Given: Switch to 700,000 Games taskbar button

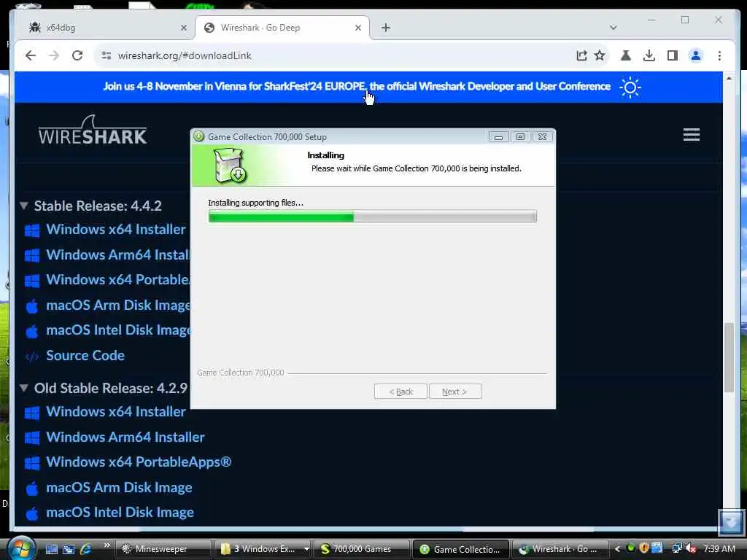Looking at the screenshot, I should (361, 549).
